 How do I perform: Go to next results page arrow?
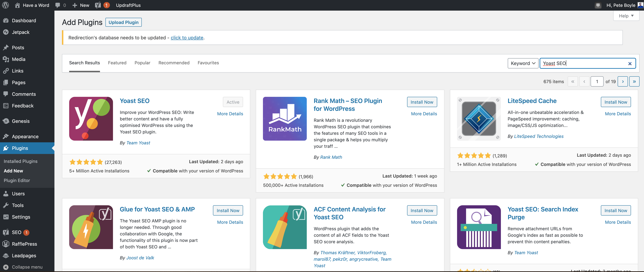pos(622,81)
